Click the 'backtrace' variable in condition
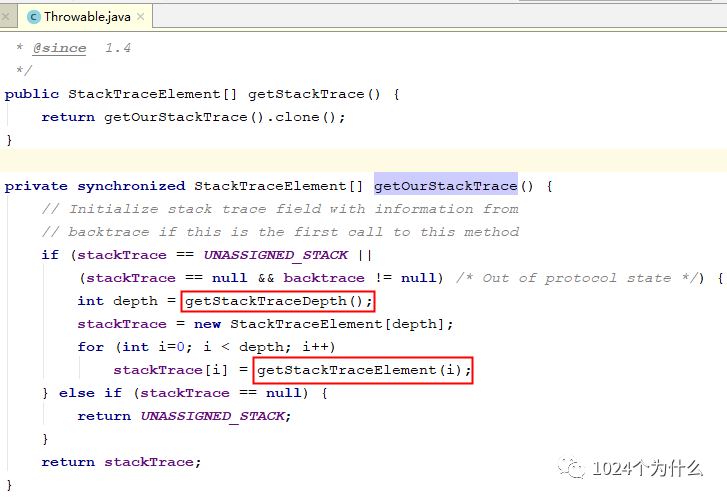 [x=324, y=278]
